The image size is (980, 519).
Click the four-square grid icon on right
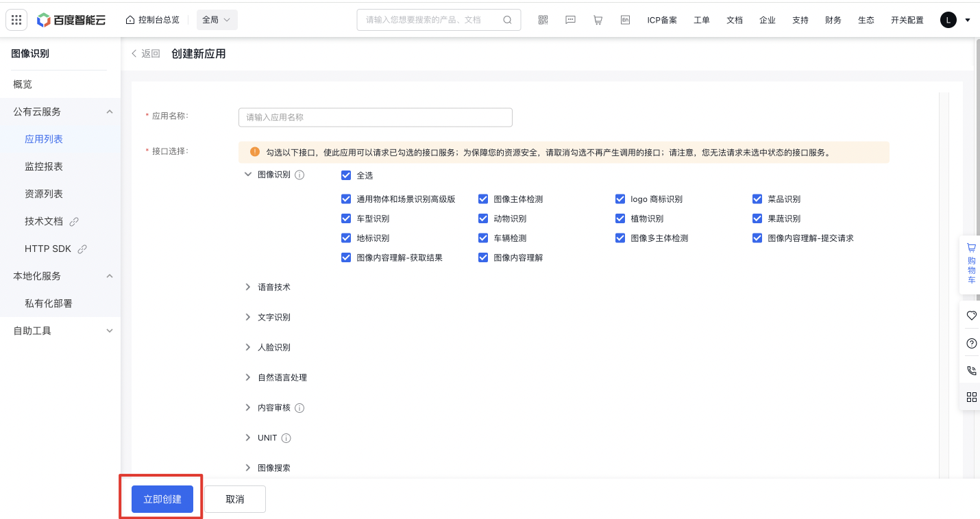[971, 397]
